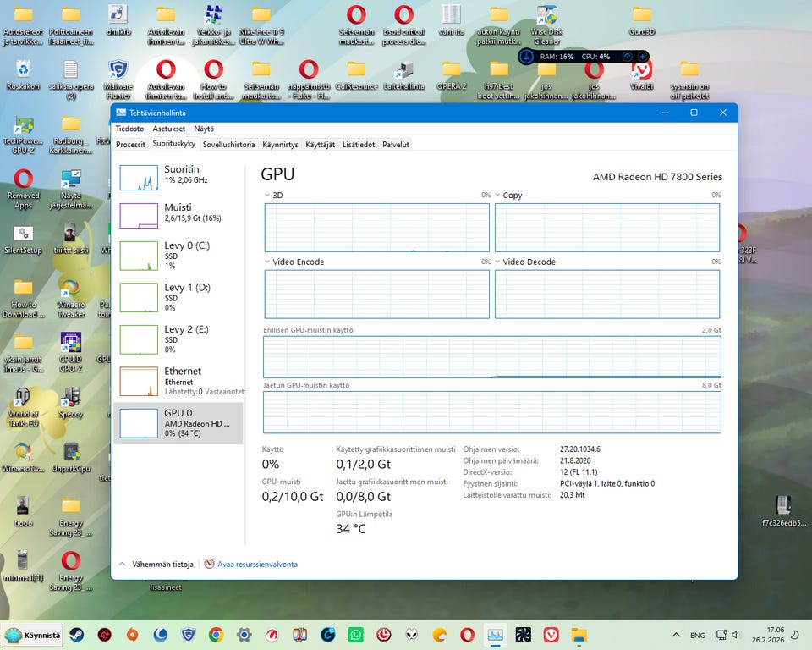Image resolution: width=812 pixels, height=650 pixels.
Task: Switch to the Prosessit tab
Action: (x=130, y=145)
